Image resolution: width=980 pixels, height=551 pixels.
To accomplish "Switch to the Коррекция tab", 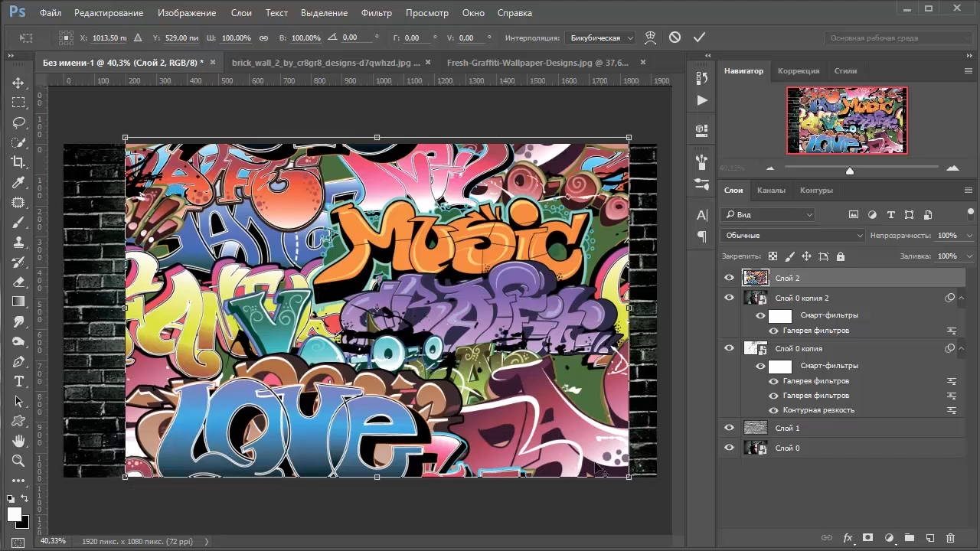I will (799, 70).
